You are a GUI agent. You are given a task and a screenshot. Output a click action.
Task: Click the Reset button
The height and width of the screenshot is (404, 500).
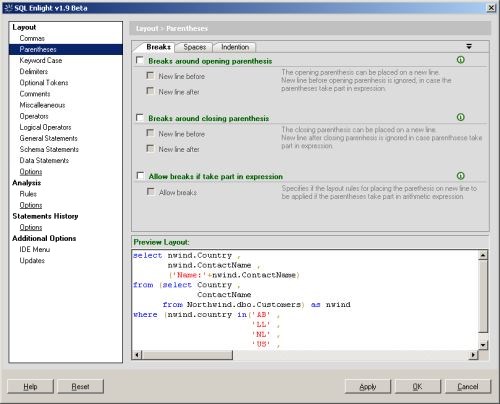tap(80, 387)
